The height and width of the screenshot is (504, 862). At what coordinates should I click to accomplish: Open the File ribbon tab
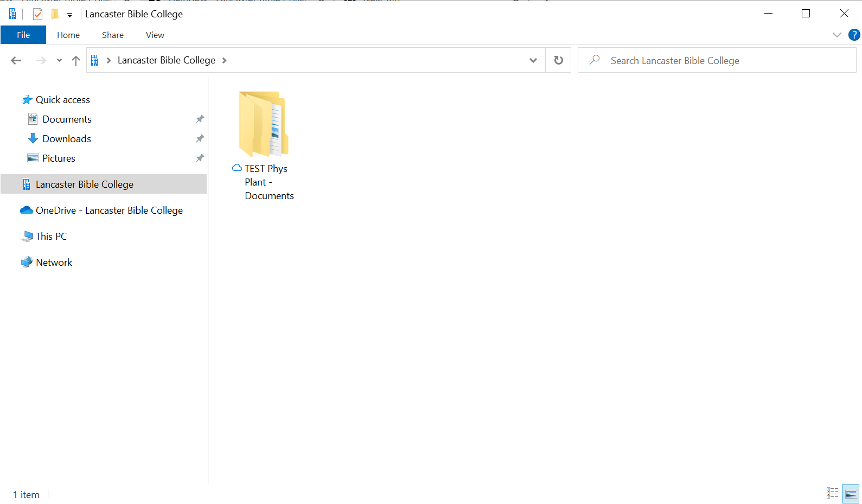coord(23,35)
